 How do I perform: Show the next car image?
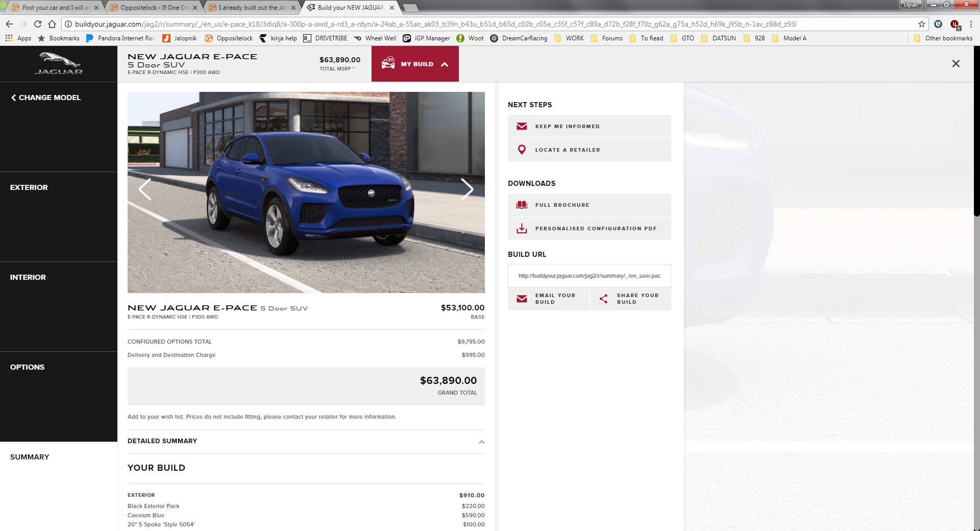(467, 189)
